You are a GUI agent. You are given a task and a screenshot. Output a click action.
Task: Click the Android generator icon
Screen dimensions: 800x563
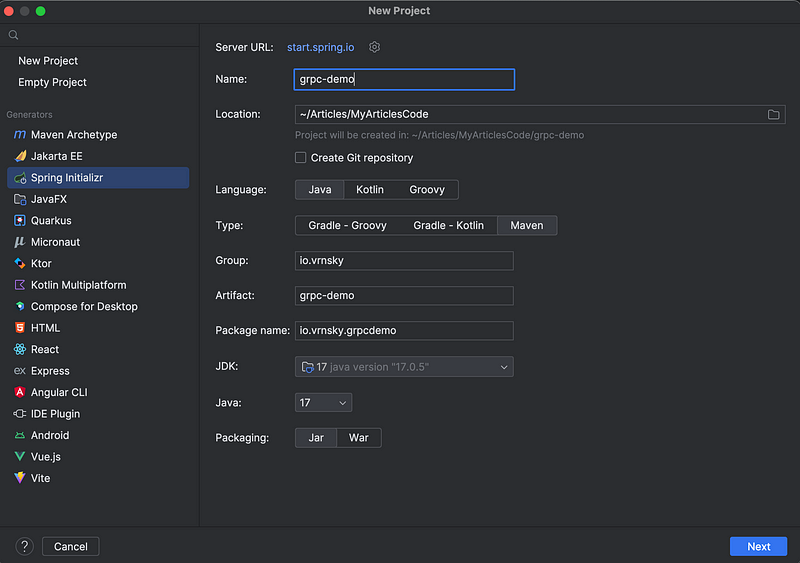coord(20,436)
